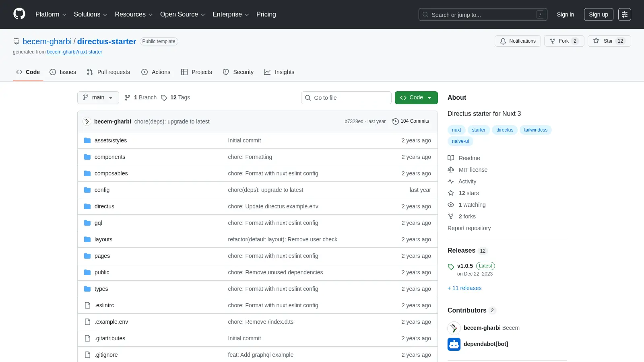Click becem-gharbi avatar in latest commit row

click(87, 121)
